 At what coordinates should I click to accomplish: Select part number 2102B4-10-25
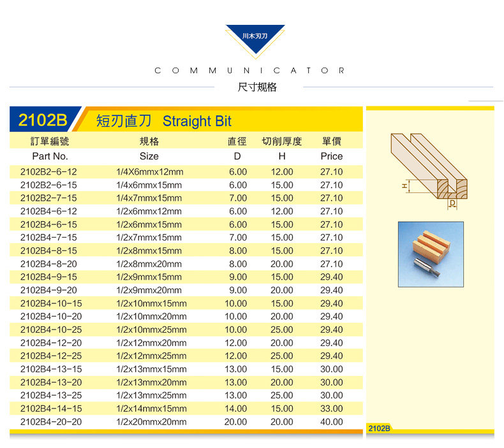click(51, 329)
